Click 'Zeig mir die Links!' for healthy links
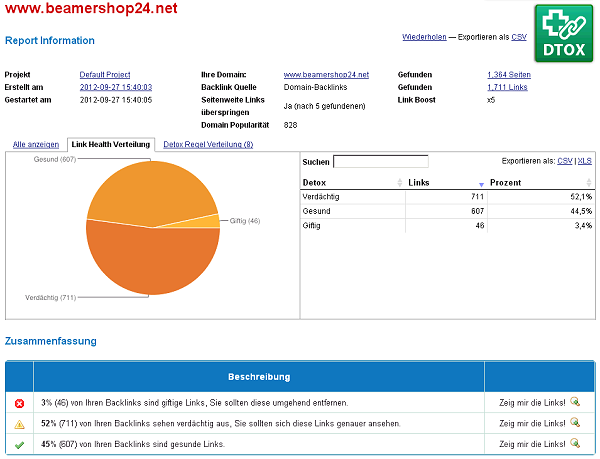The width and height of the screenshot is (600, 459). (532, 444)
